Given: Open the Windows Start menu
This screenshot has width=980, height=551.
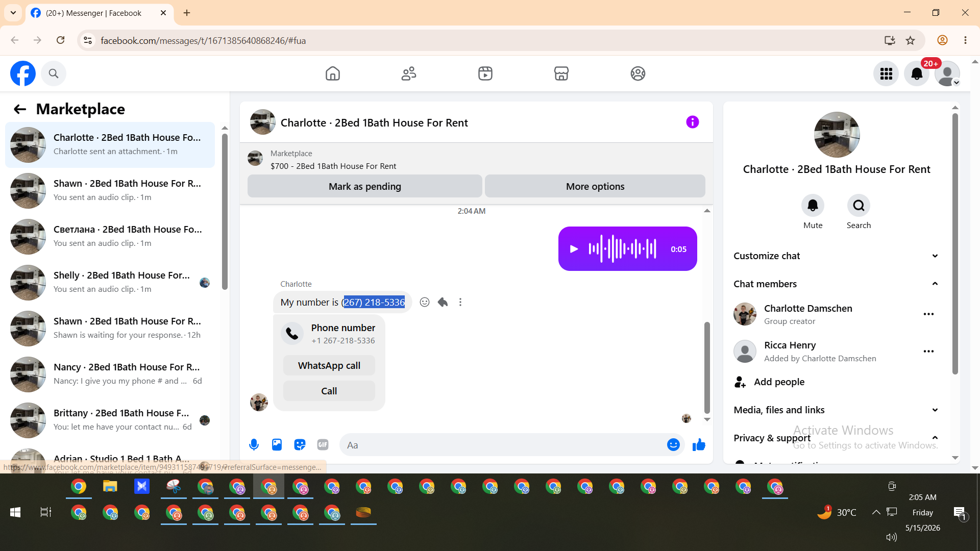Looking at the screenshot, I should [x=15, y=512].
